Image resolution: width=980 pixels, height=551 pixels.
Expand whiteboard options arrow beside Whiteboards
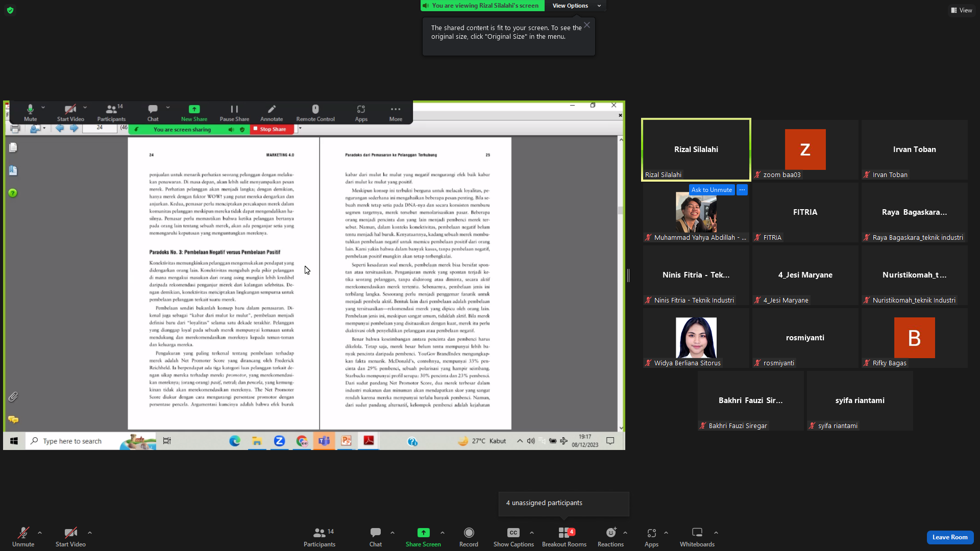point(716,533)
